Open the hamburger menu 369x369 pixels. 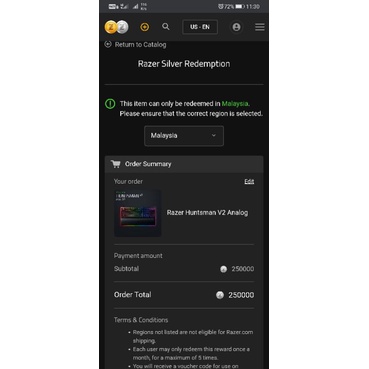pos(260,27)
